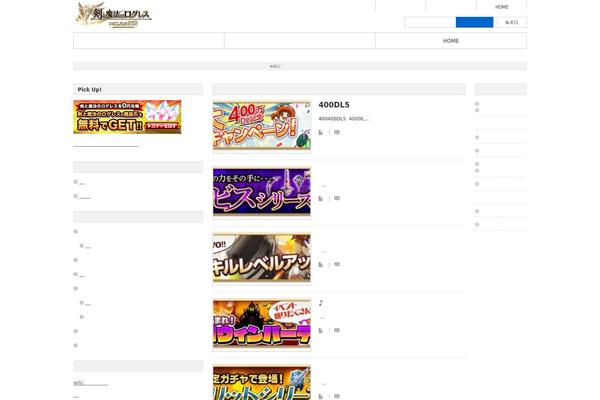Click the wiki breadcrumb text below the navigation
The width and height of the screenshot is (600, 400).
(x=275, y=66)
